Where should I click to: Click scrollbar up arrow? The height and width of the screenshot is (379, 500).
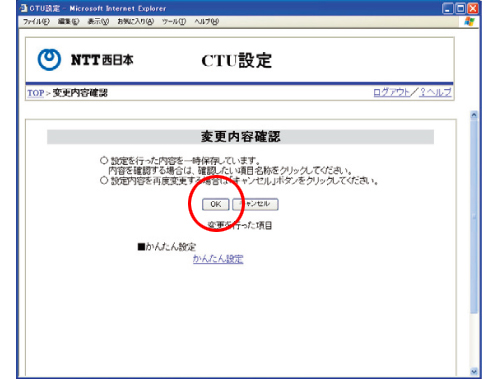click(474, 115)
